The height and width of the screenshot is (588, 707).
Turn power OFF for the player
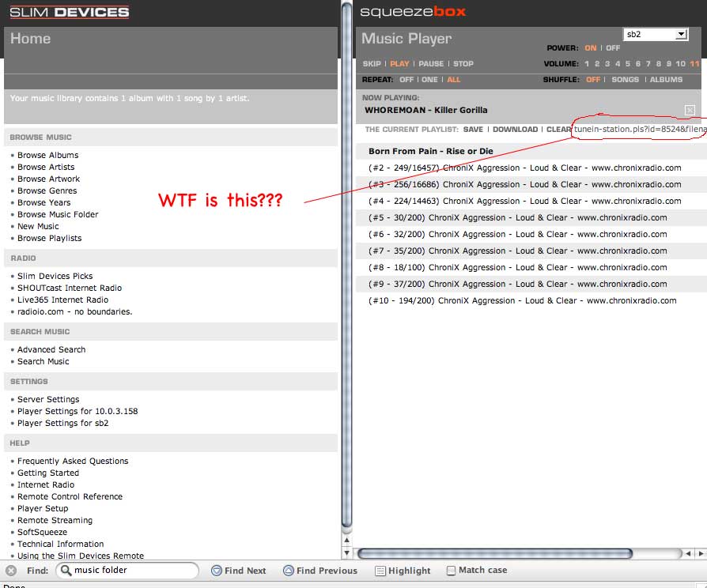[x=613, y=48]
